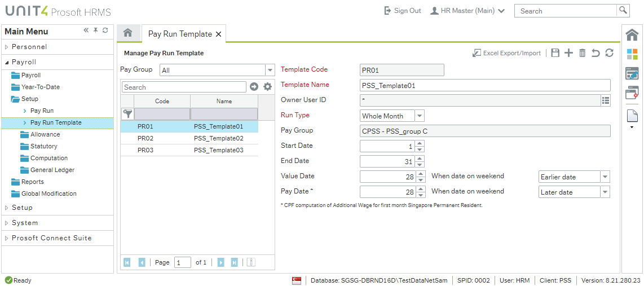
Task: Click the window edit pencil sidebar icon
Action: point(632,73)
